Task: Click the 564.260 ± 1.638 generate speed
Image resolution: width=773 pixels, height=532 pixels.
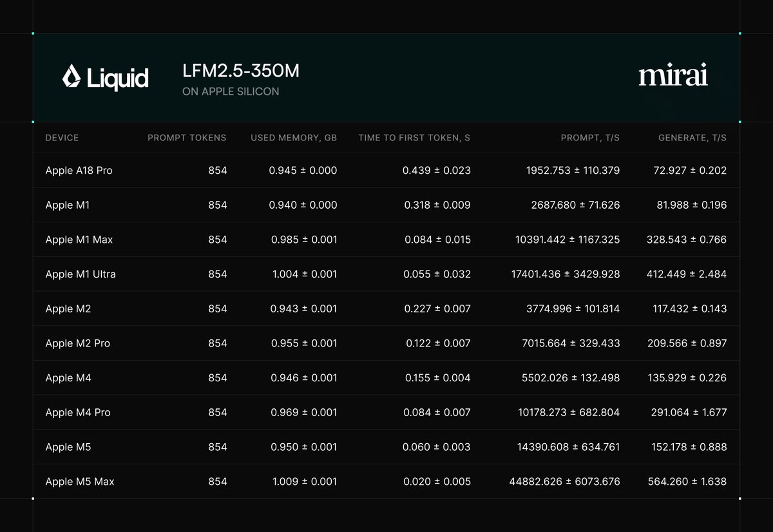Action: tap(687, 482)
